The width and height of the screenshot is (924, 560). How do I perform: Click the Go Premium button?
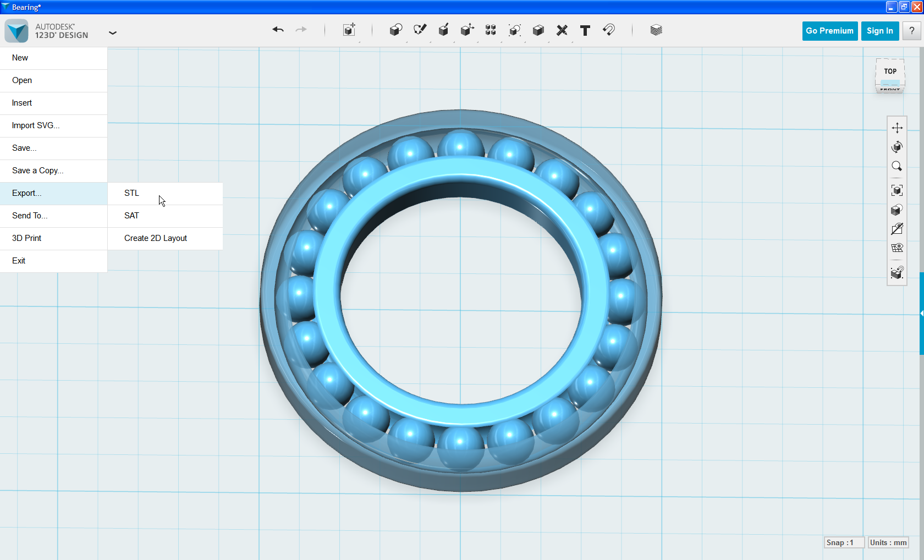[829, 31]
